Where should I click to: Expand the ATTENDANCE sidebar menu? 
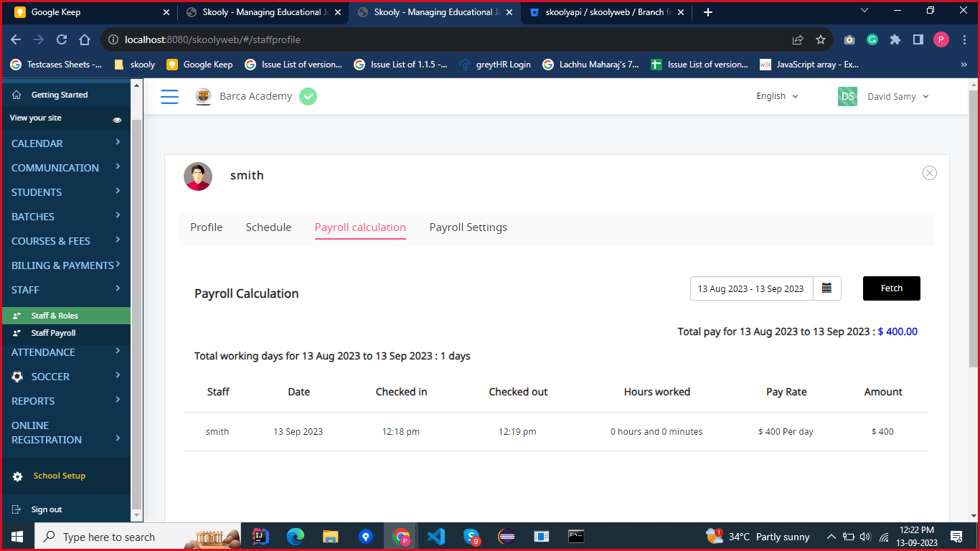tap(66, 352)
